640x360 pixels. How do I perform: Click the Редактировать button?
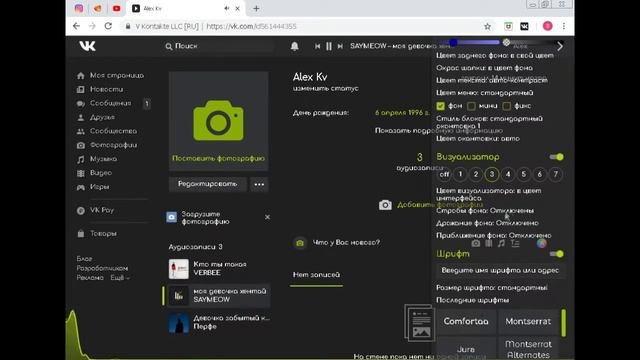(x=207, y=184)
